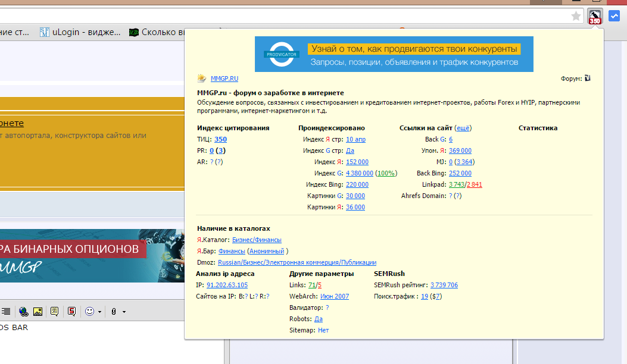This screenshot has width=627, height=364.
Task: Bookmark the page with the star icon
Action: pyautogui.click(x=576, y=16)
